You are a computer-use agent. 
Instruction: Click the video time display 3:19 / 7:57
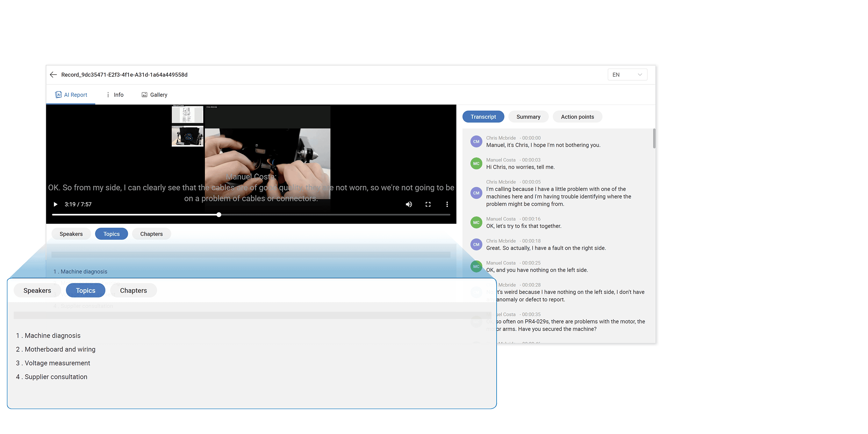click(78, 204)
